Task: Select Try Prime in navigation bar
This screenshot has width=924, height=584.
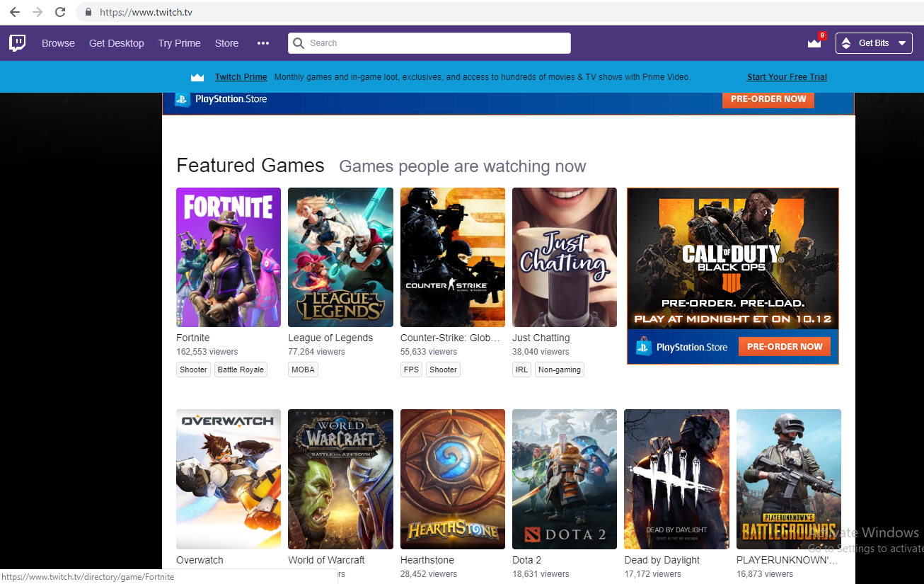Action: pyautogui.click(x=180, y=43)
